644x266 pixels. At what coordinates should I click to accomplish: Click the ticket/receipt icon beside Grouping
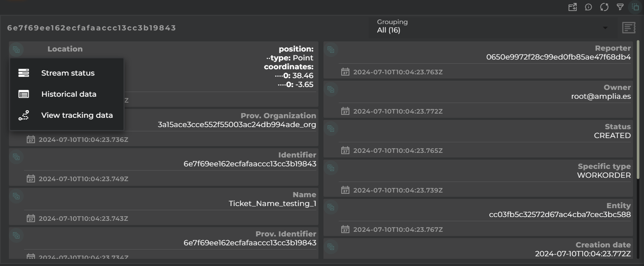coord(629,28)
